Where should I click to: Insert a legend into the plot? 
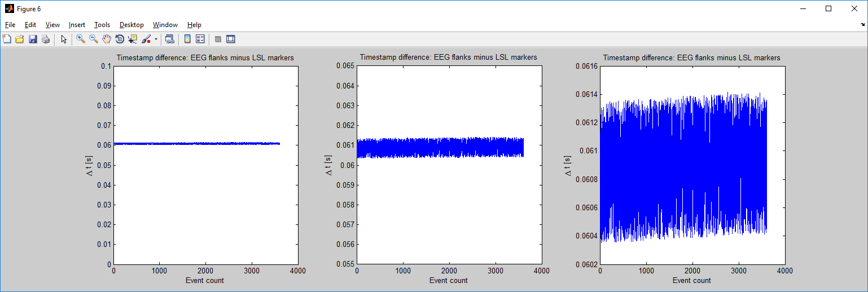point(200,39)
